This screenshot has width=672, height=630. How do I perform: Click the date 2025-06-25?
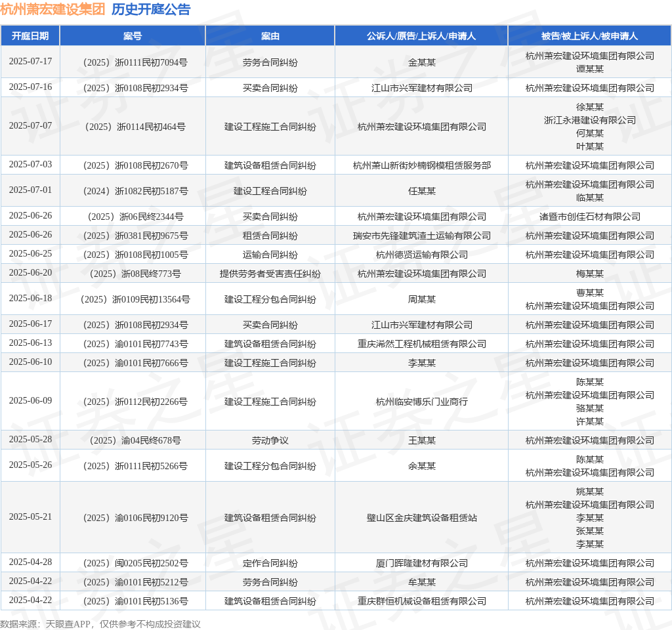30,254
